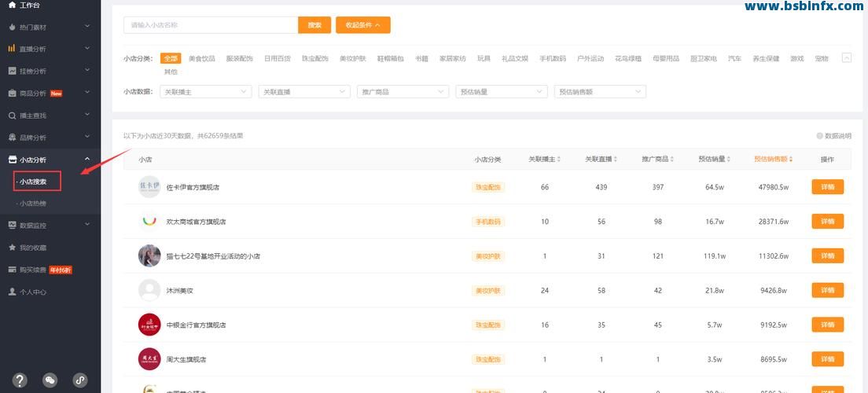Open 详情 for 佐卡伊官方旗舰店

pyautogui.click(x=828, y=186)
